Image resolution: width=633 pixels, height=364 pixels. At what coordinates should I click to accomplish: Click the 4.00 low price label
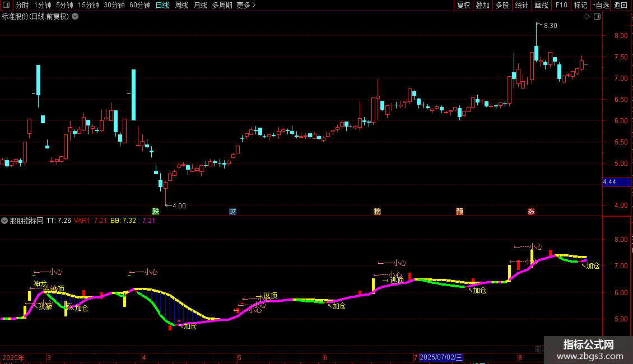tap(179, 206)
